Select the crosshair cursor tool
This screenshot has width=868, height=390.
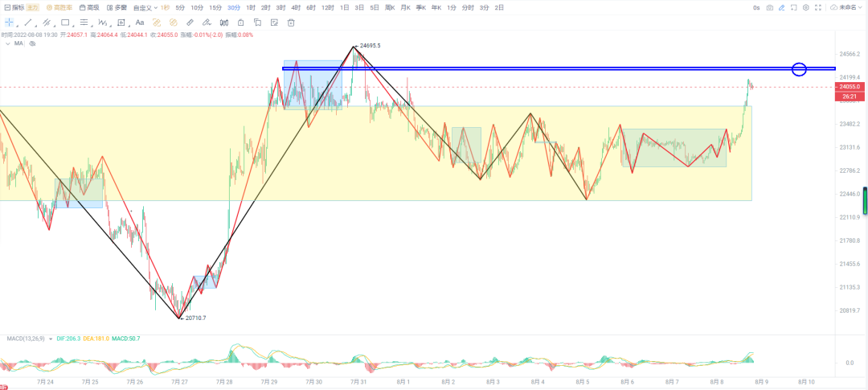pos(9,23)
